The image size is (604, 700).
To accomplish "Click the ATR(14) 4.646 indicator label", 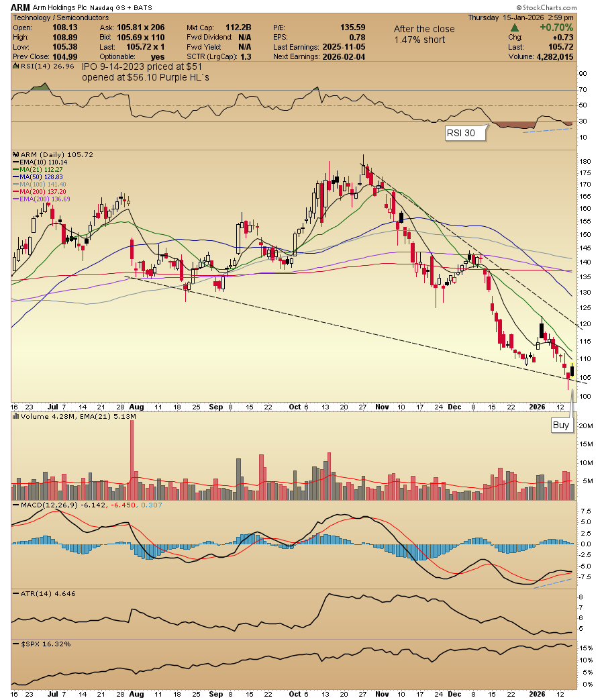I will pos(44,594).
